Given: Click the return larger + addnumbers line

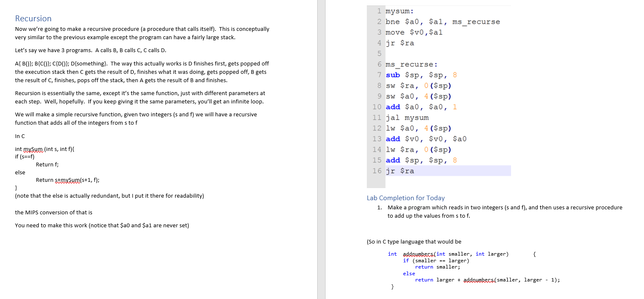Looking at the screenshot, I should (x=488, y=280).
